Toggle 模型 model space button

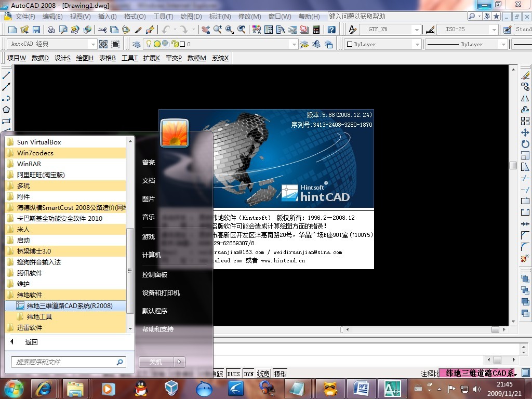tap(280, 374)
